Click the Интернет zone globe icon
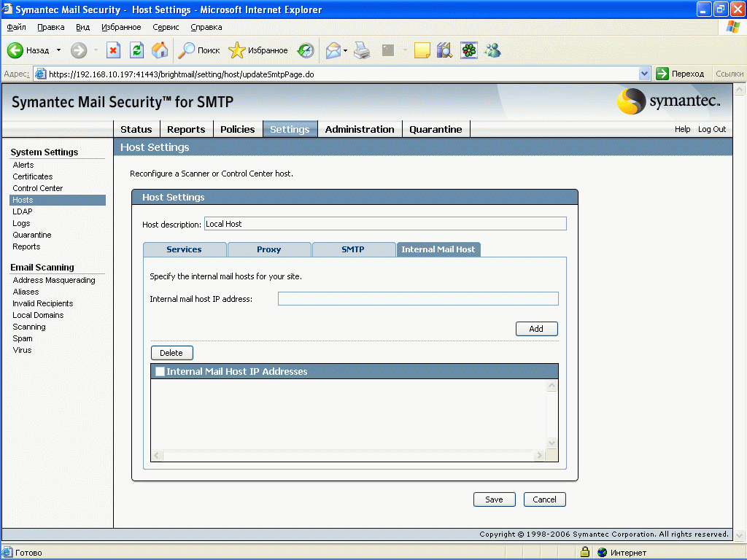 602,553
